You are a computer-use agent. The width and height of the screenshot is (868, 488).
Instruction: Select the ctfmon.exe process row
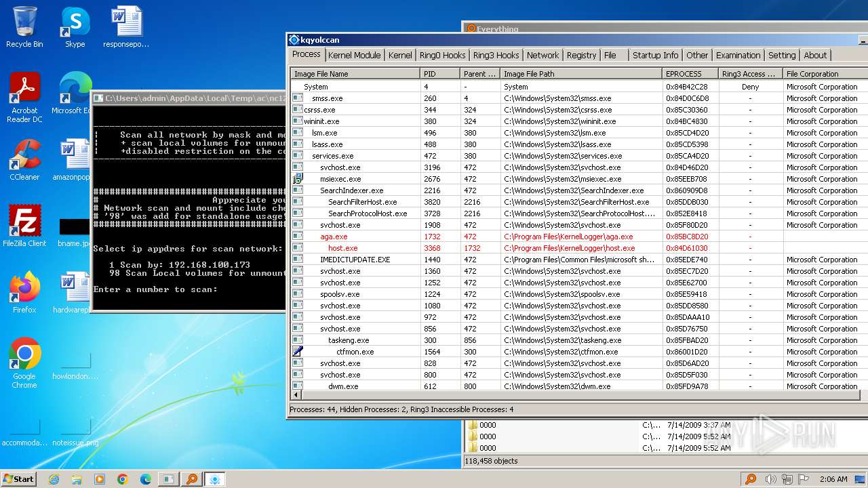(x=578, y=352)
